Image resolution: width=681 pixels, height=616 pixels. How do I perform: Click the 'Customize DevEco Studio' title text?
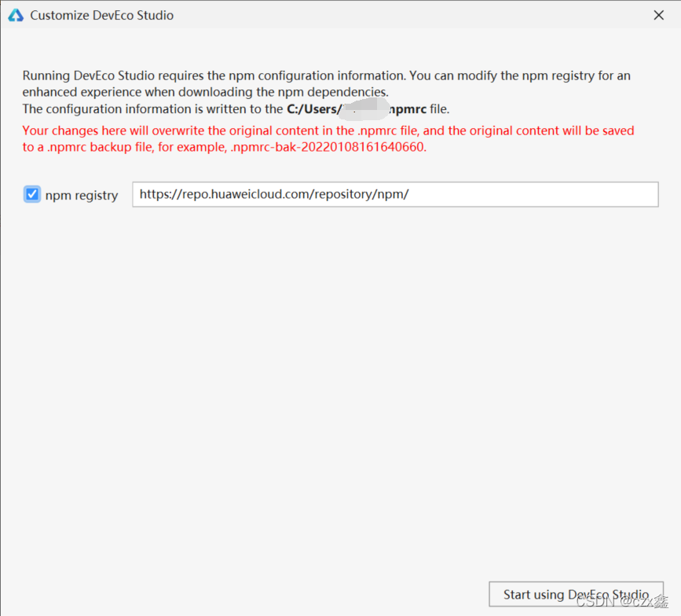click(101, 15)
